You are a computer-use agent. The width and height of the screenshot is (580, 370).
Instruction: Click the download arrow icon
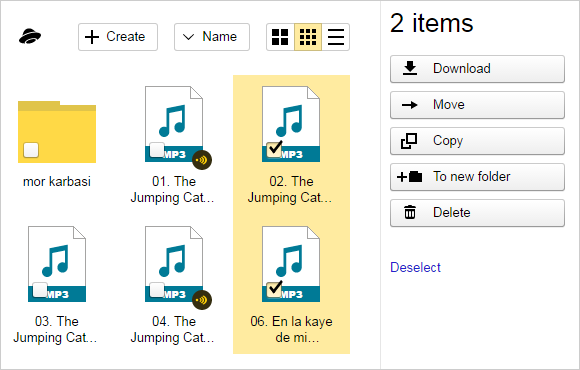(x=410, y=68)
